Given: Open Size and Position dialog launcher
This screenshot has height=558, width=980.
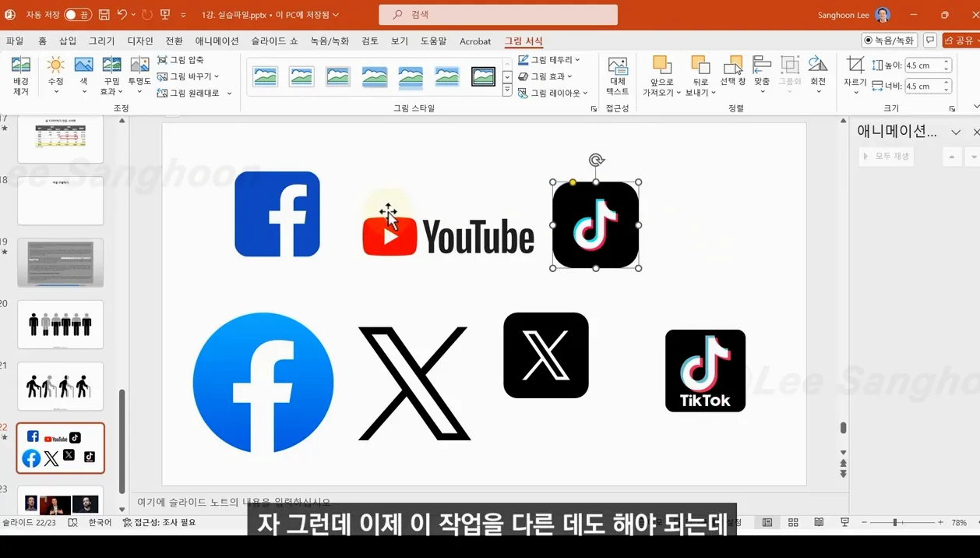Looking at the screenshot, I should coord(952,109).
